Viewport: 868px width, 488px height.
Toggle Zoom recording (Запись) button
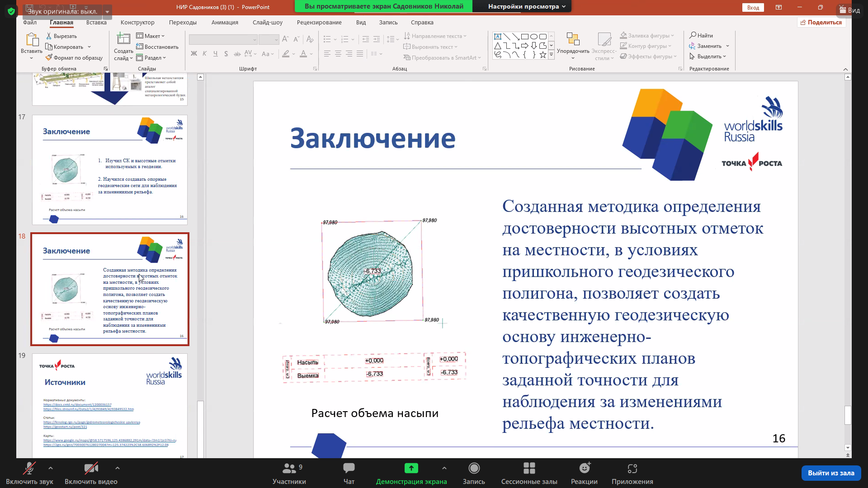point(474,469)
